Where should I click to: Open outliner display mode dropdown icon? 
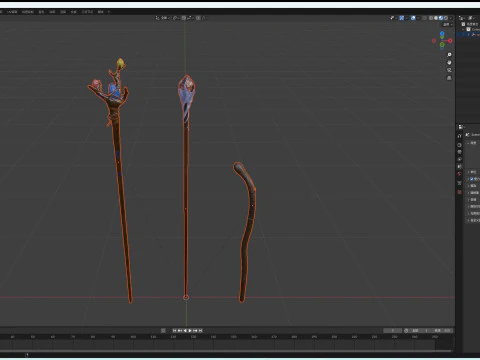point(462,18)
